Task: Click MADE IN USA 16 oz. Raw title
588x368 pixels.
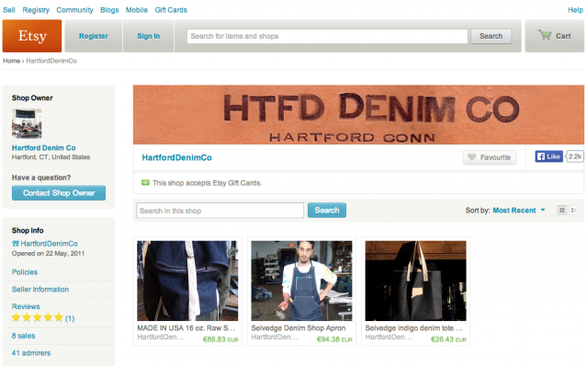Action: (x=186, y=328)
